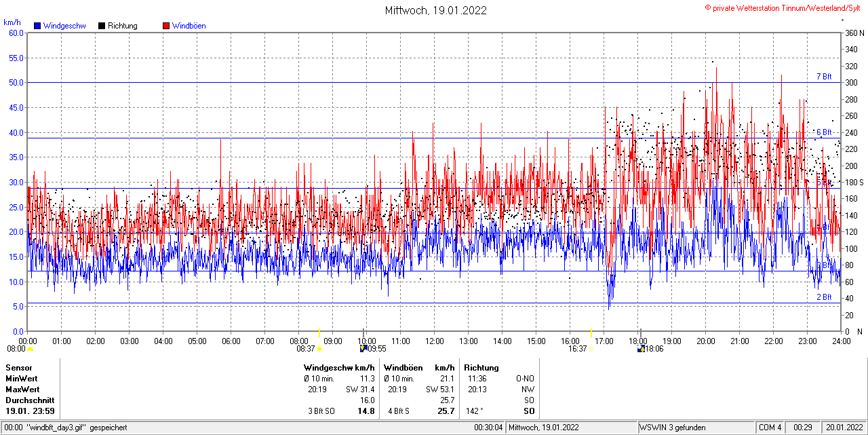Click the 'Richtung' column header in the table
Viewport: 868px width, 435px height.
point(481,368)
